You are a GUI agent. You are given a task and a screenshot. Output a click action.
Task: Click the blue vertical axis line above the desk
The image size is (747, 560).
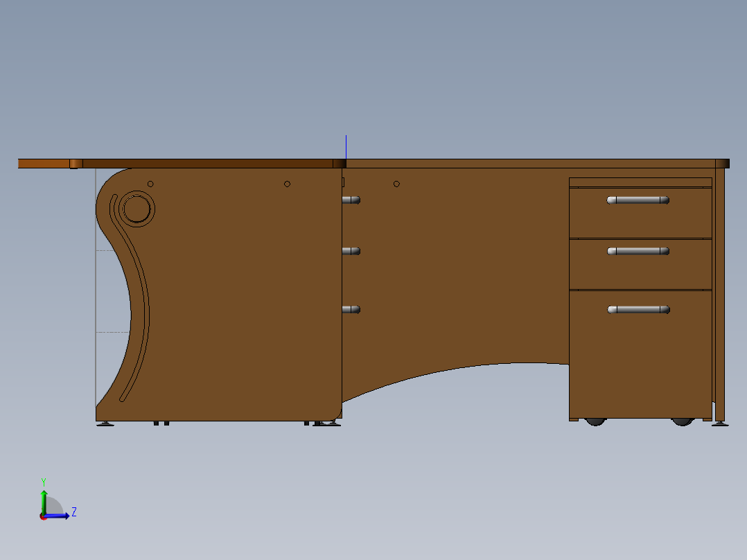[346, 147]
